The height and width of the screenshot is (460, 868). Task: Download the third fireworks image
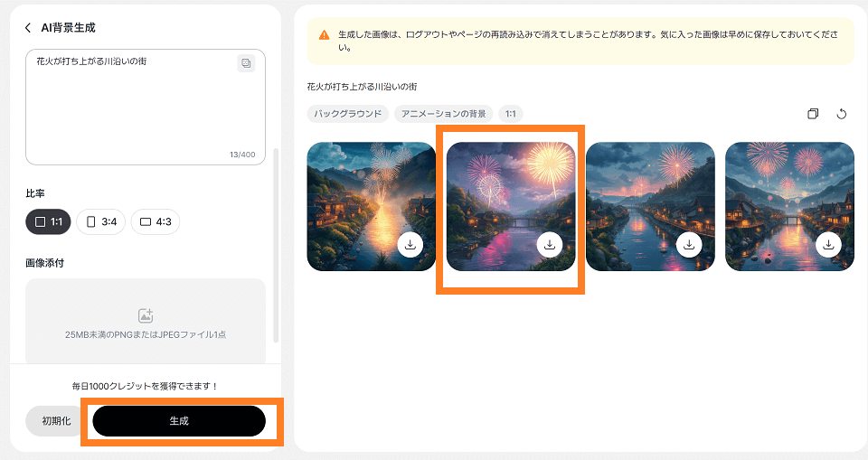[689, 245]
